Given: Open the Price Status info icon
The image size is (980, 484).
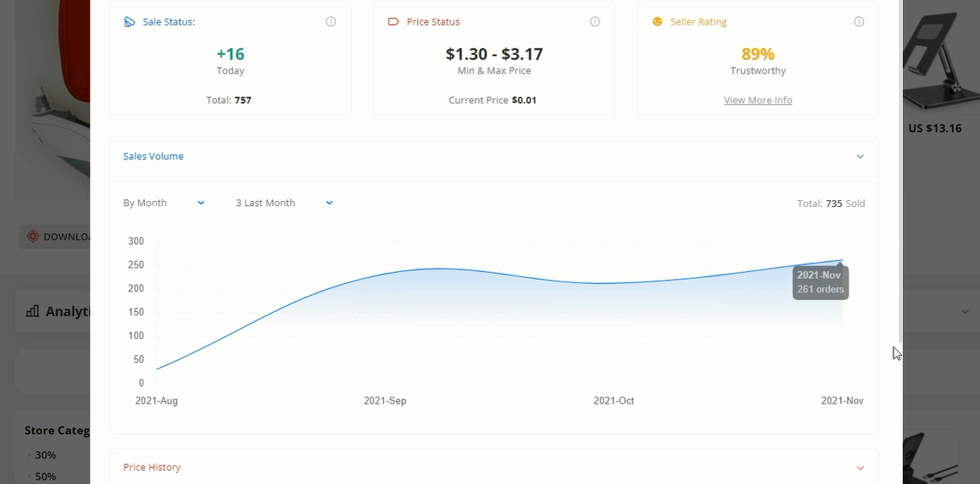Looking at the screenshot, I should click(x=595, y=22).
